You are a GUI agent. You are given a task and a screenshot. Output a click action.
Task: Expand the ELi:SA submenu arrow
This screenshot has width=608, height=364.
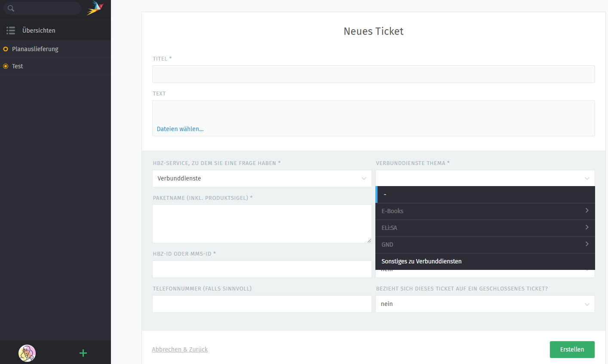click(x=587, y=227)
